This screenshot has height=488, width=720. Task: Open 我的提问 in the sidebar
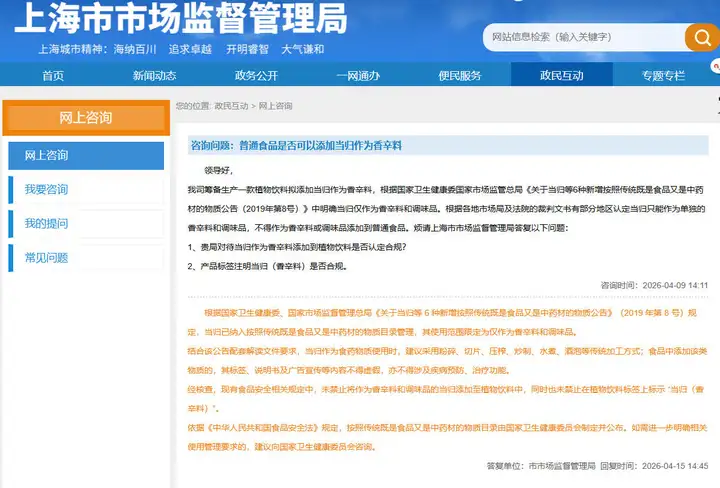[x=86, y=224]
